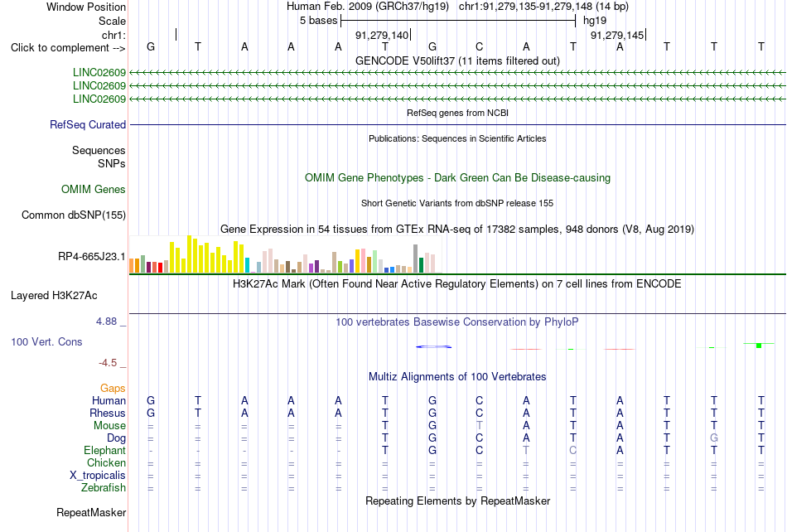Select the X_tropicalis alignment row label
This screenshot has height=532, width=787.
tap(98, 476)
